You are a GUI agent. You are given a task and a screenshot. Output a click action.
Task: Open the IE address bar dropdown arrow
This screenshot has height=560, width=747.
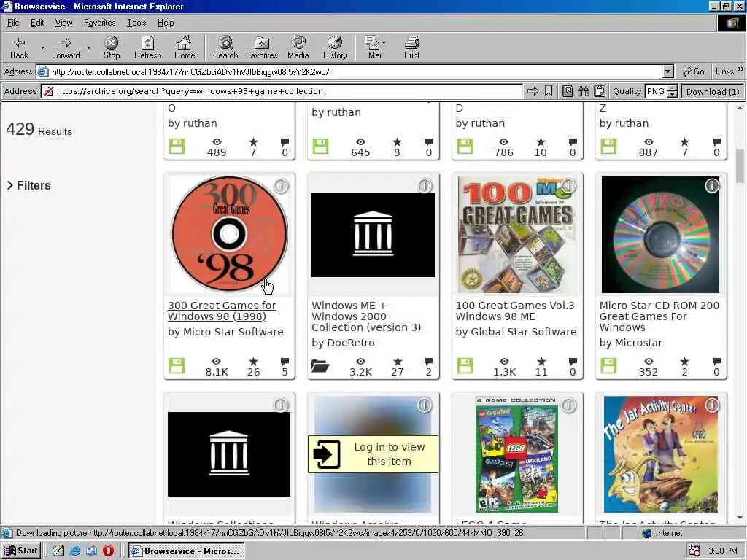668,72
